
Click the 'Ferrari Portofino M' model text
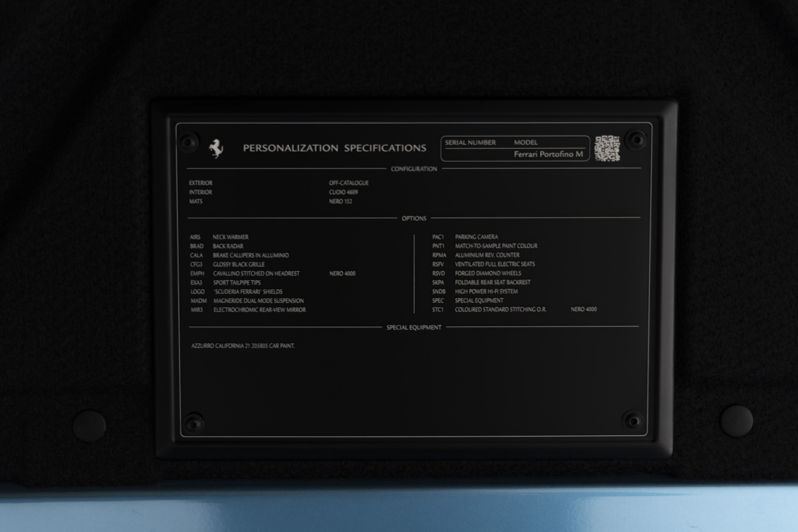(548, 154)
